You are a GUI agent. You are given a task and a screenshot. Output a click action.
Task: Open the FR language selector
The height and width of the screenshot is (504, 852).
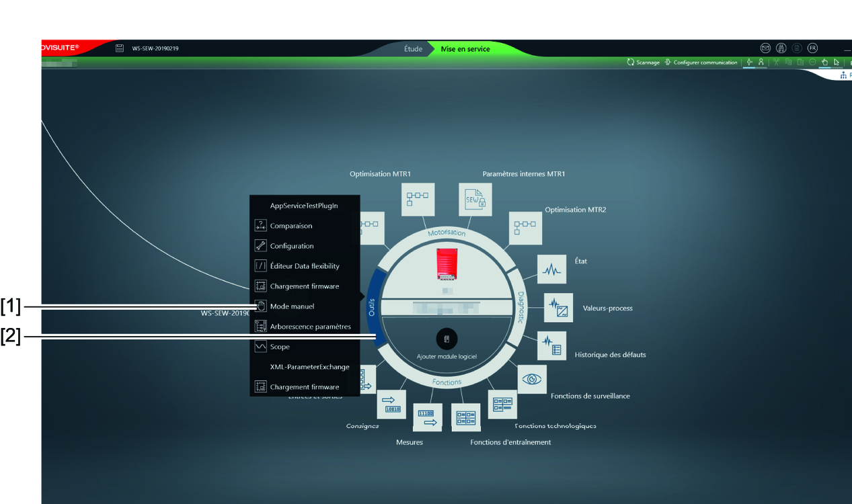(x=812, y=48)
